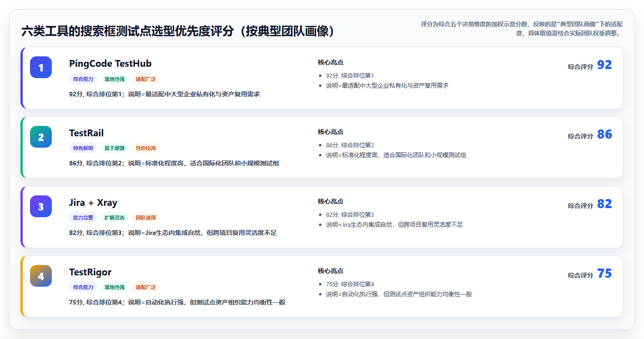Screen dimensions: 644x339
Task: Click the rank 1 badge for PingCode TestHub
Action: click(x=41, y=67)
